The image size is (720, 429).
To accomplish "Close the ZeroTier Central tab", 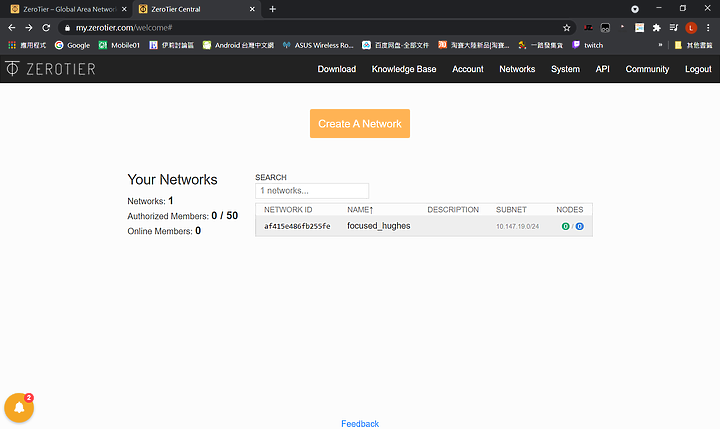I will tap(252, 9).
